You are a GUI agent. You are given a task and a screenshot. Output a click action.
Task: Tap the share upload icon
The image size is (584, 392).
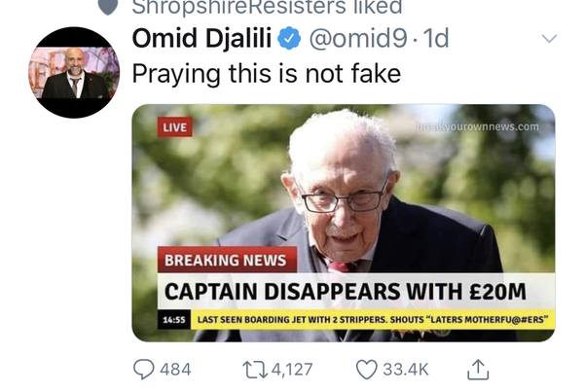click(478, 369)
